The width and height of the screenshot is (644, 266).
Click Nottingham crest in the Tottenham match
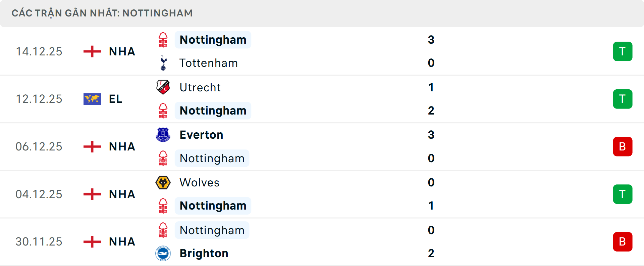click(163, 40)
